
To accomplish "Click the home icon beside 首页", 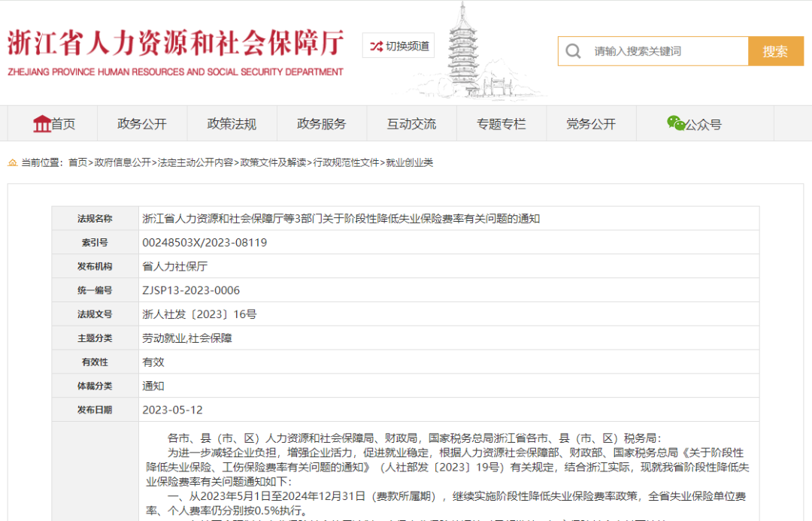I will (42, 123).
